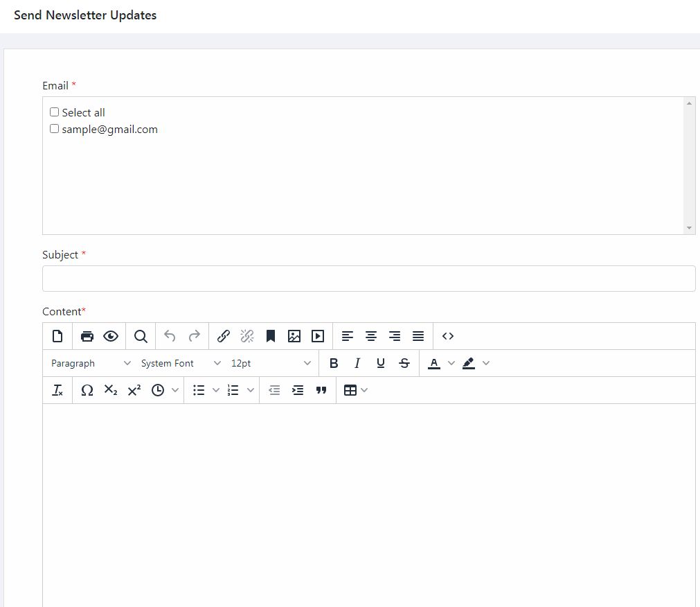Expand the Paragraph format dropdown
Viewport: 700px width, 607px height.
91,363
